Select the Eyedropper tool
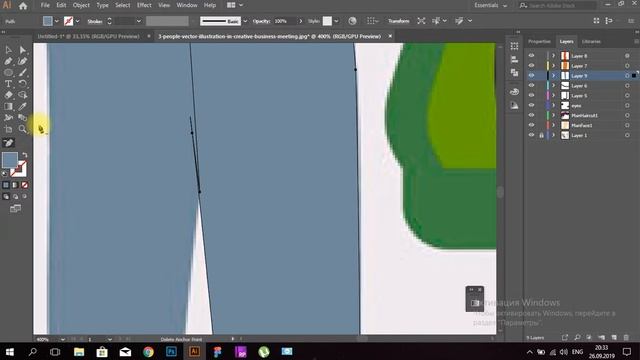The image size is (640, 360). (22, 107)
